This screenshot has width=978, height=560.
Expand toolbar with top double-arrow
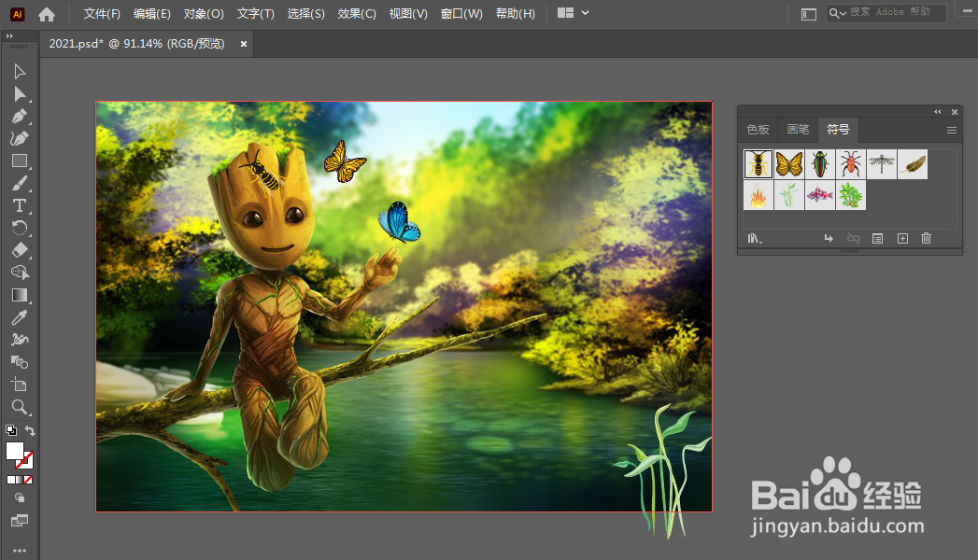pos(9,36)
